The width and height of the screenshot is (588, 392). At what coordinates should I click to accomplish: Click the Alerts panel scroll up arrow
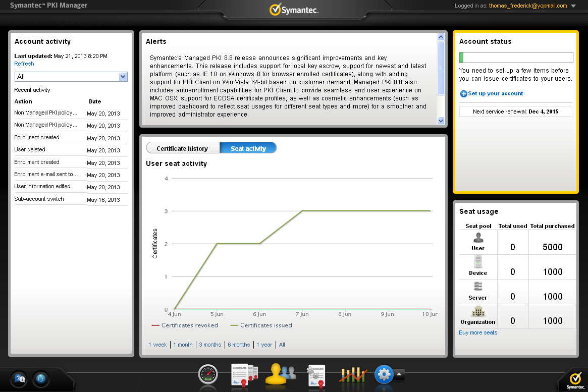(x=441, y=37)
